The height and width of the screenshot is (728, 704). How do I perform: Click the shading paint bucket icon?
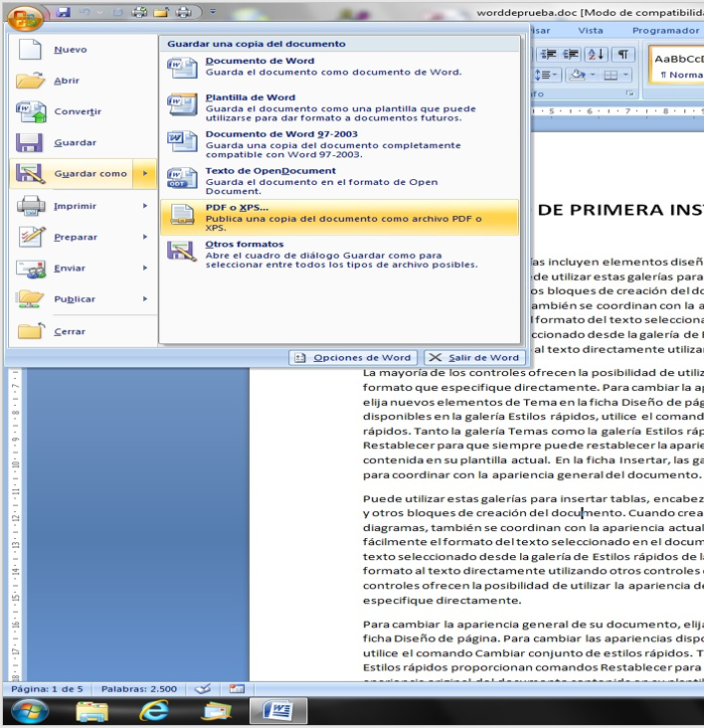pos(578,75)
